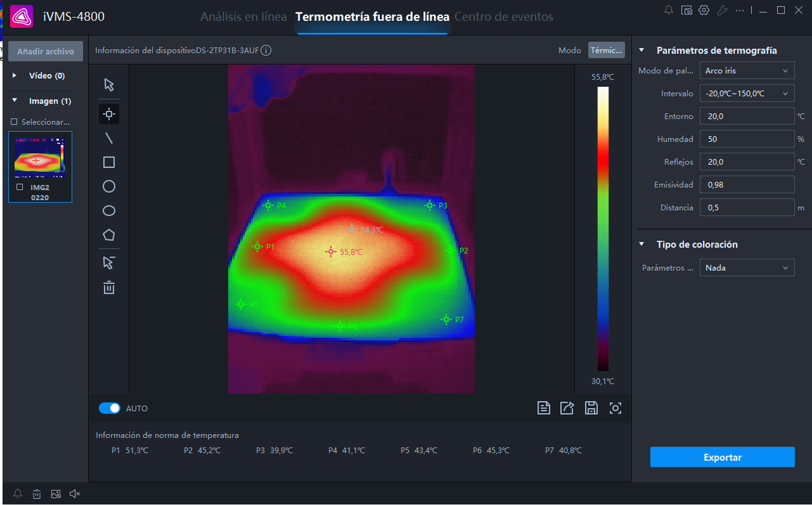Click the share export icon
812x505 pixels.
[567, 408]
